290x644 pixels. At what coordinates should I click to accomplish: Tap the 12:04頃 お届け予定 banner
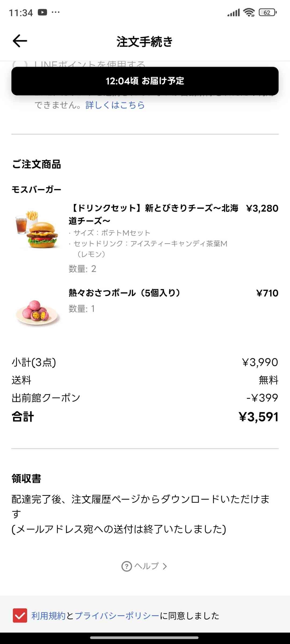pyautogui.click(x=145, y=81)
